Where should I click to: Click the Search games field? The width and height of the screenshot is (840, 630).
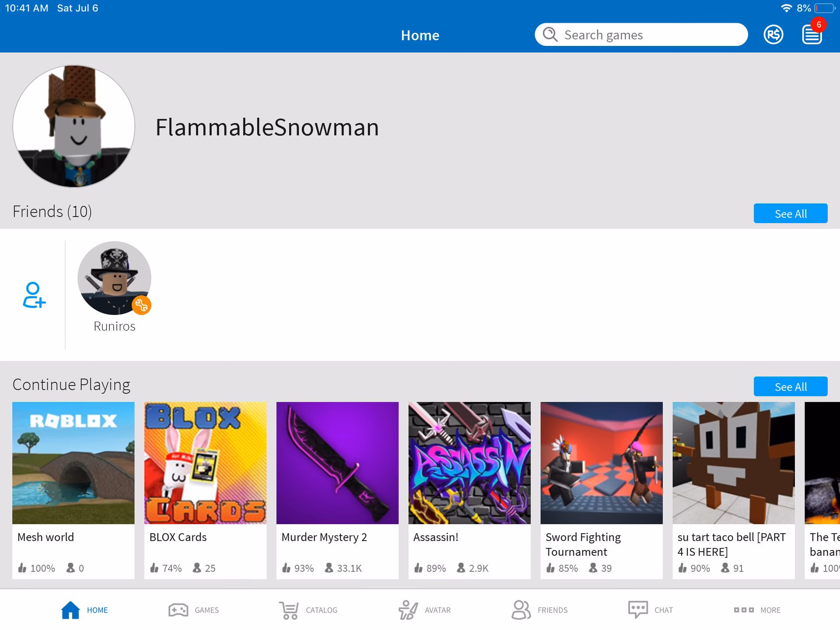(641, 35)
